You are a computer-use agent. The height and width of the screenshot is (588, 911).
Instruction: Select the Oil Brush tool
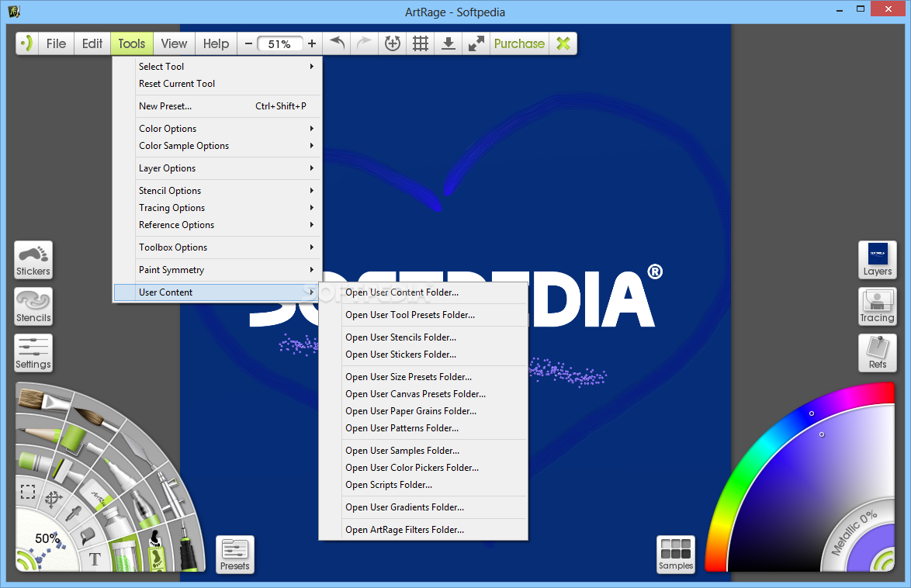45,400
